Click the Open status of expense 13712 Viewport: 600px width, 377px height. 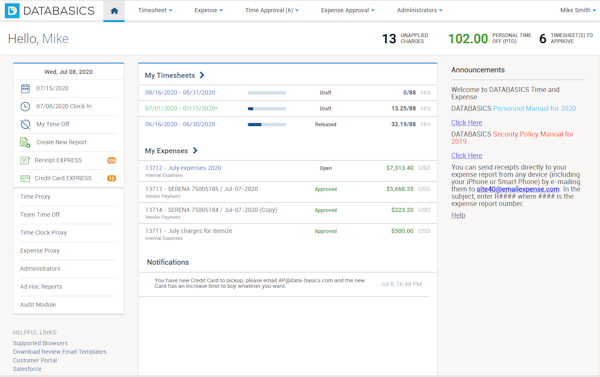tap(326, 168)
